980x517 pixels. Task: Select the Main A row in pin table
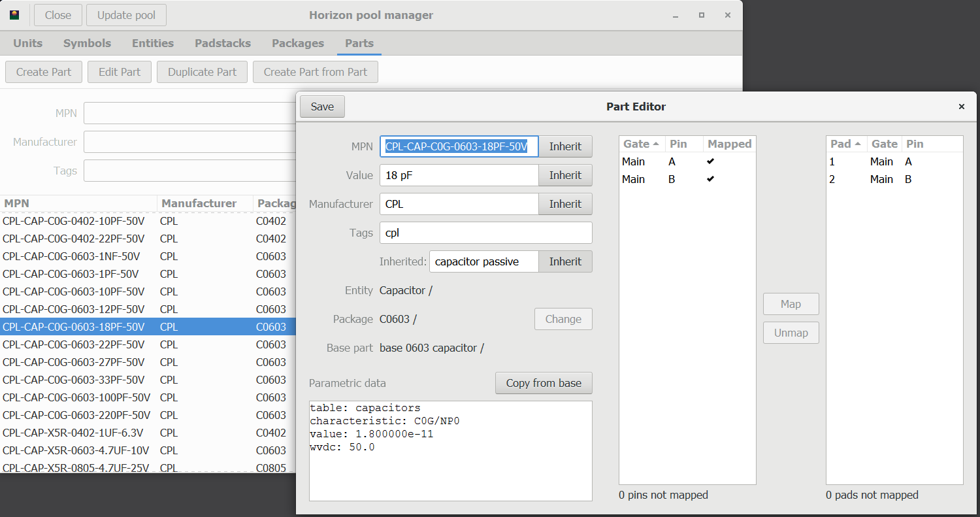687,161
